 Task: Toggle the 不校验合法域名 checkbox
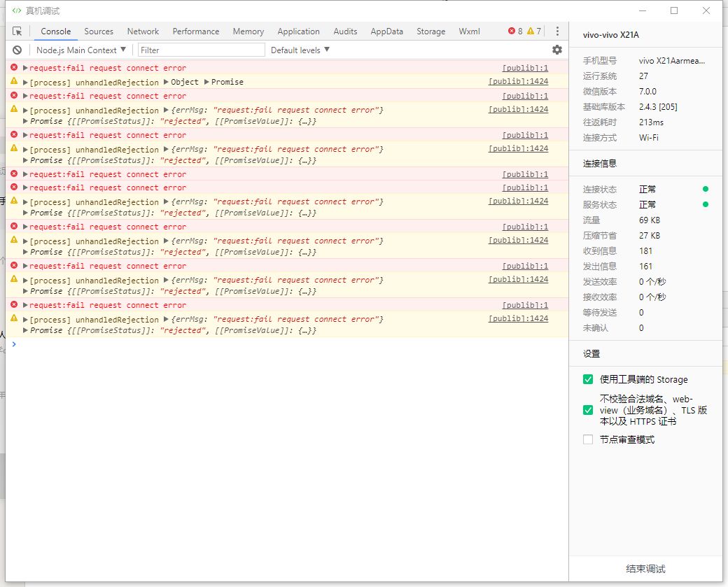click(x=588, y=410)
